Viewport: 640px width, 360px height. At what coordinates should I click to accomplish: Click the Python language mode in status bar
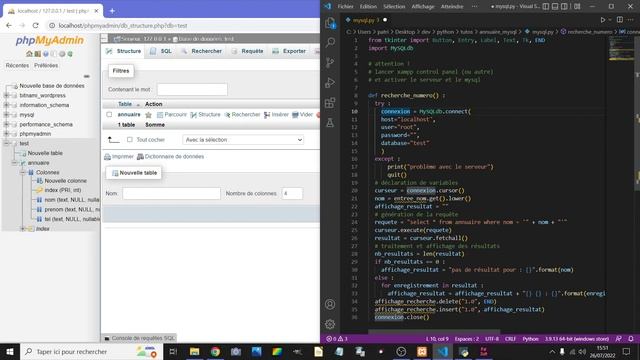pyautogui.click(x=530, y=339)
